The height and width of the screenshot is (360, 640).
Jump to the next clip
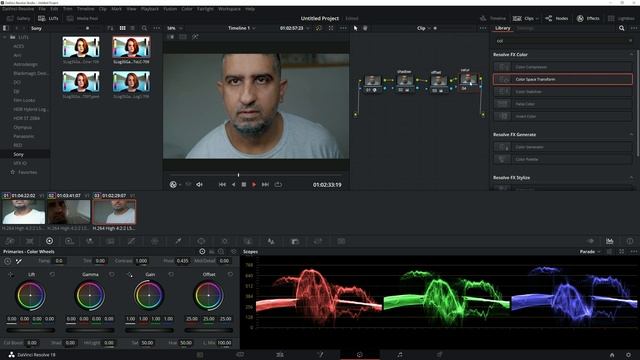pos(265,184)
